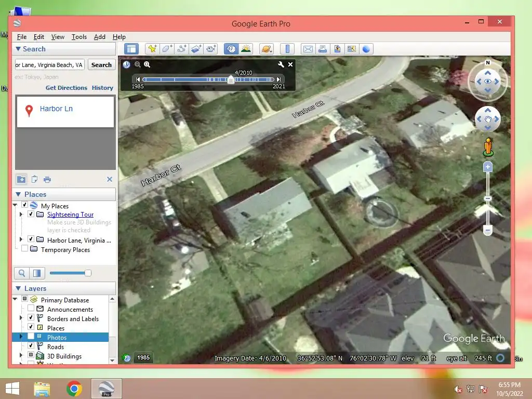
Task: Open the File menu
Action: pos(22,37)
